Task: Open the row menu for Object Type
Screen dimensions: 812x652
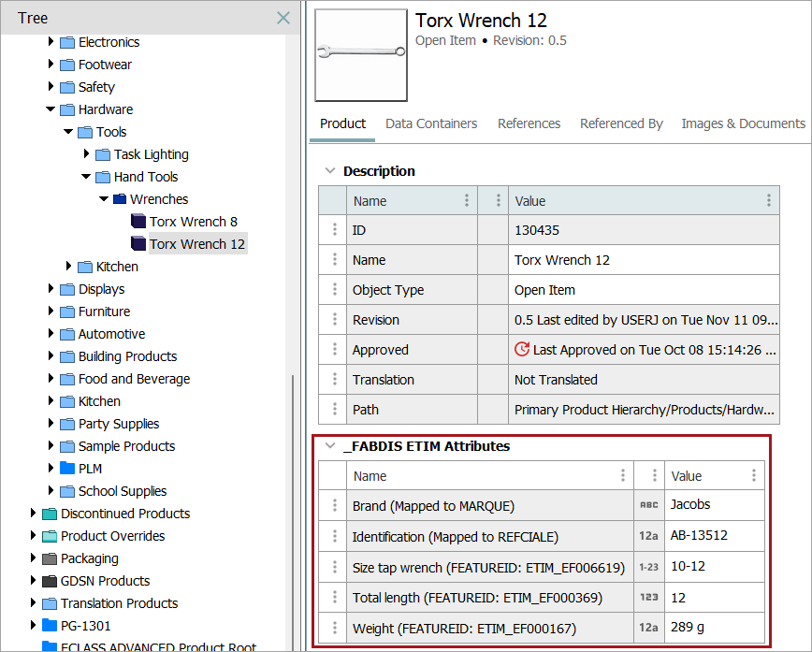Action: [x=335, y=289]
